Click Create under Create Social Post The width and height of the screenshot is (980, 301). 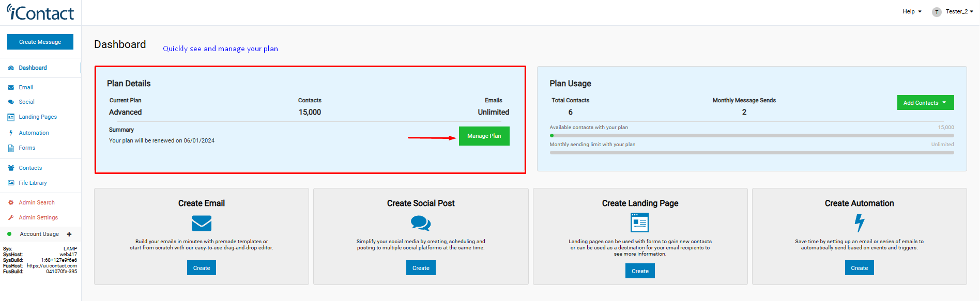coord(421,268)
